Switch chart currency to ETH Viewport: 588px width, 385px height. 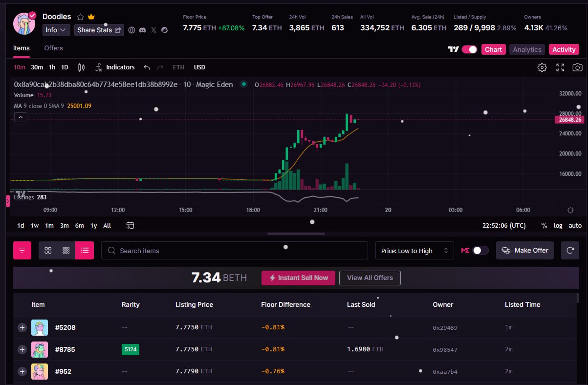pyautogui.click(x=178, y=67)
